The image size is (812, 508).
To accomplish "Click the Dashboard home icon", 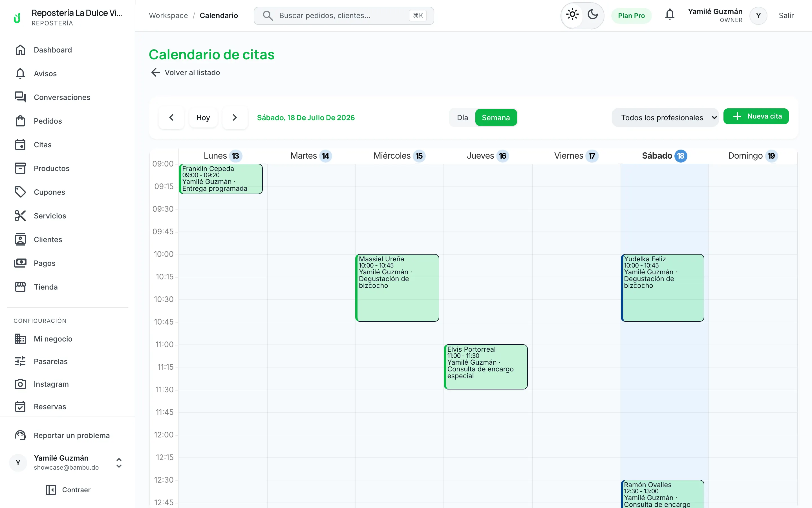I will [x=20, y=50].
